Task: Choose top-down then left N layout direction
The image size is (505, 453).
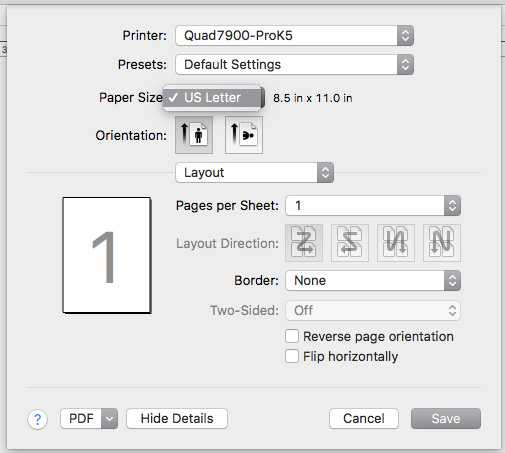Action: point(442,243)
